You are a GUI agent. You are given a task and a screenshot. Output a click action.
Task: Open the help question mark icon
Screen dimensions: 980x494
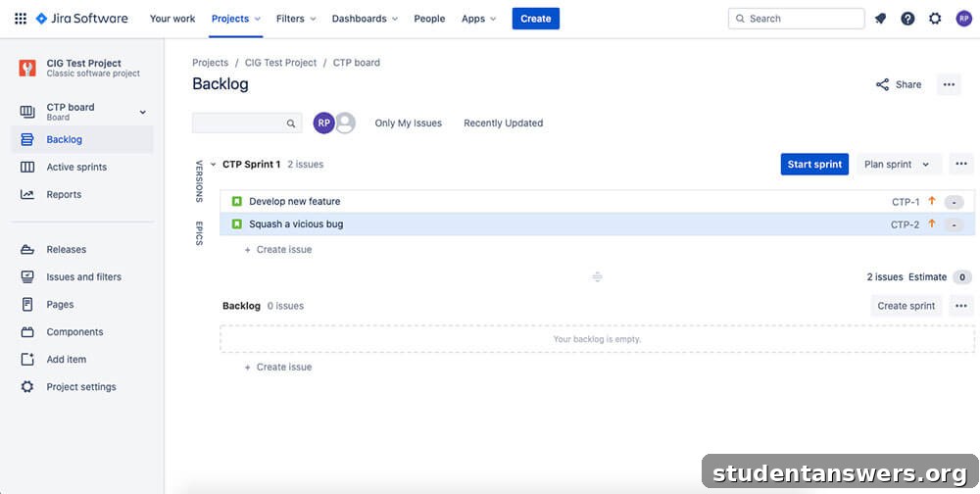pyautogui.click(x=907, y=19)
